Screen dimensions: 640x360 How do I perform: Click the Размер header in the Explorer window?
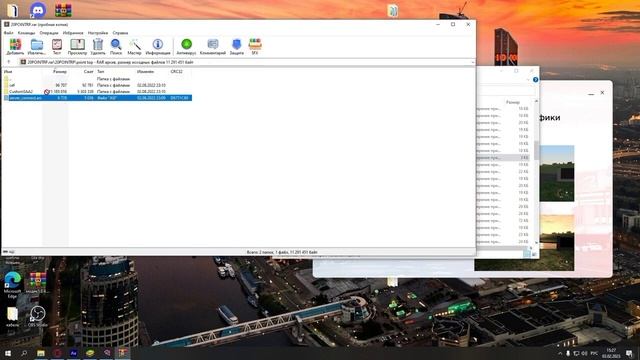513,102
